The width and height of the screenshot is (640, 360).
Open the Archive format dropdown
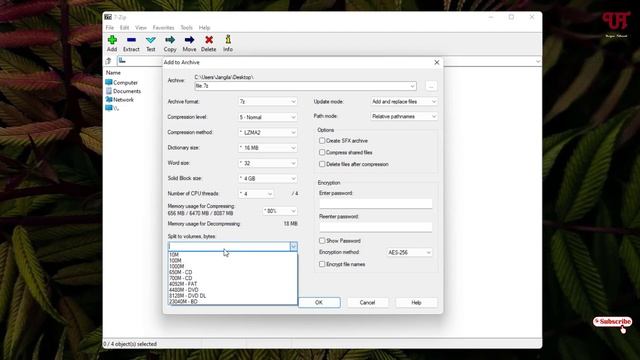(268, 101)
